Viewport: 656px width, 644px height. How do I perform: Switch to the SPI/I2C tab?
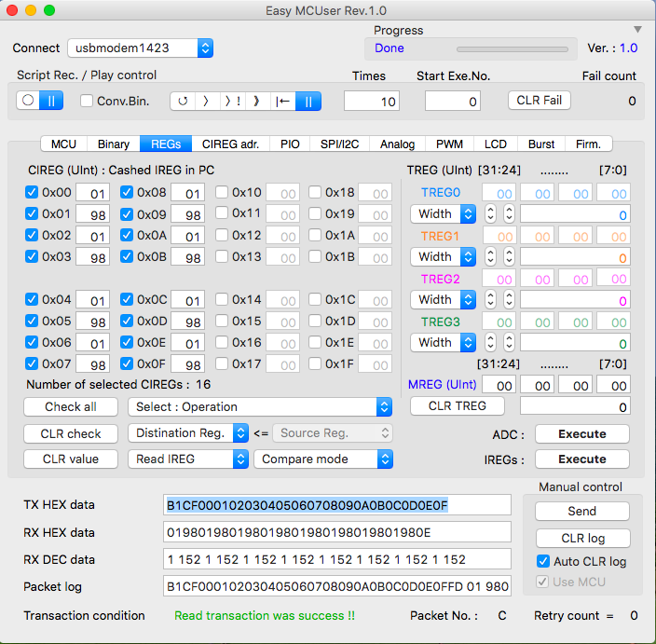(x=340, y=144)
